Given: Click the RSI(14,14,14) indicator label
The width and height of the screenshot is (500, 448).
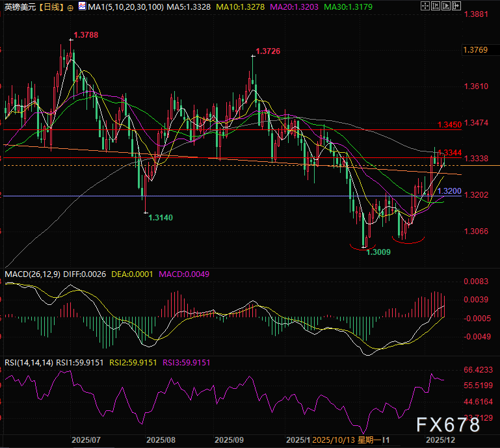Looking at the screenshot, I should (x=27, y=362).
